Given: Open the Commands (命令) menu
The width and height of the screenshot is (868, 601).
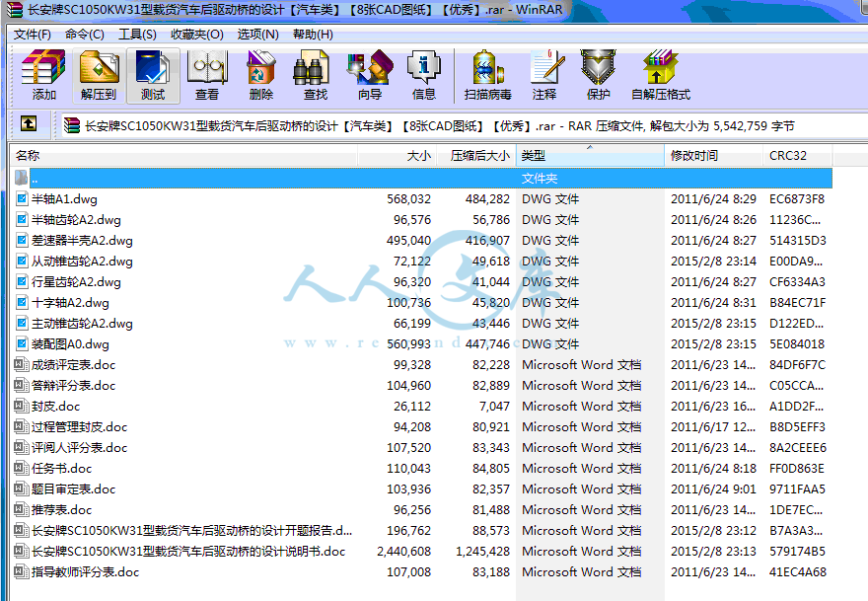Looking at the screenshot, I should pyautogui.click(x=85, y=35).
